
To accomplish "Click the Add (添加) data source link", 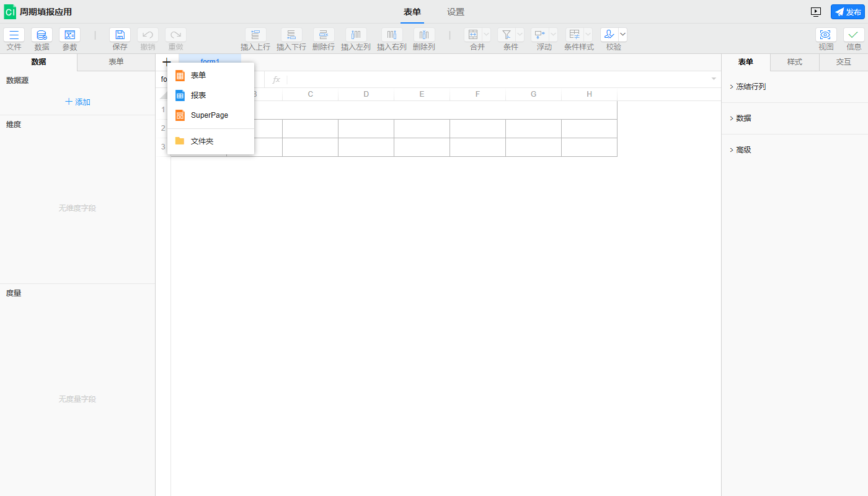I will click(77, 102).
